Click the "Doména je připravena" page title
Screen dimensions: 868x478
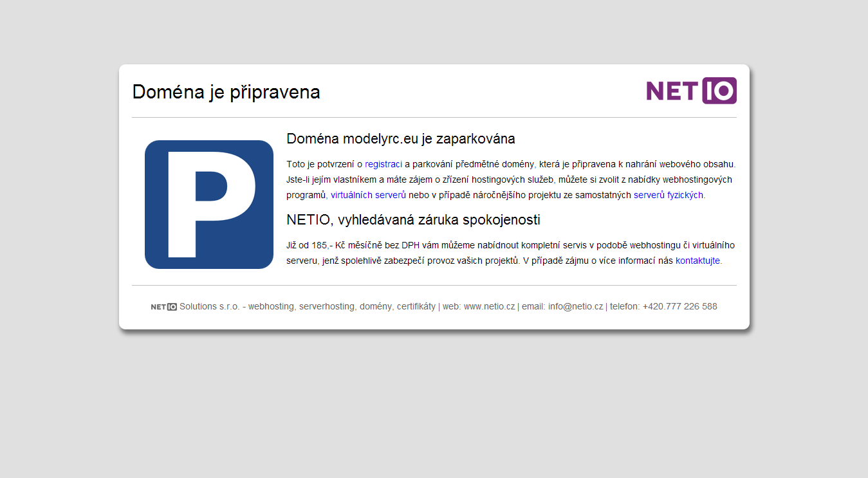(x=226, y=92)
